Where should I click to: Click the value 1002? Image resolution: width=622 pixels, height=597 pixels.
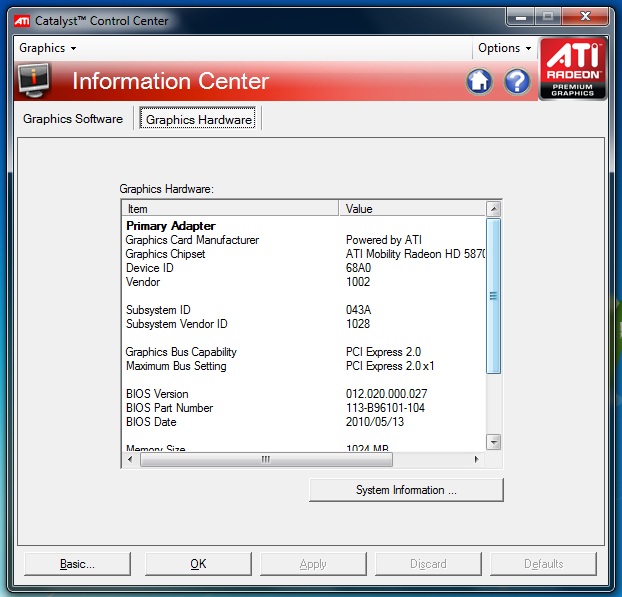tap(358, 282)
